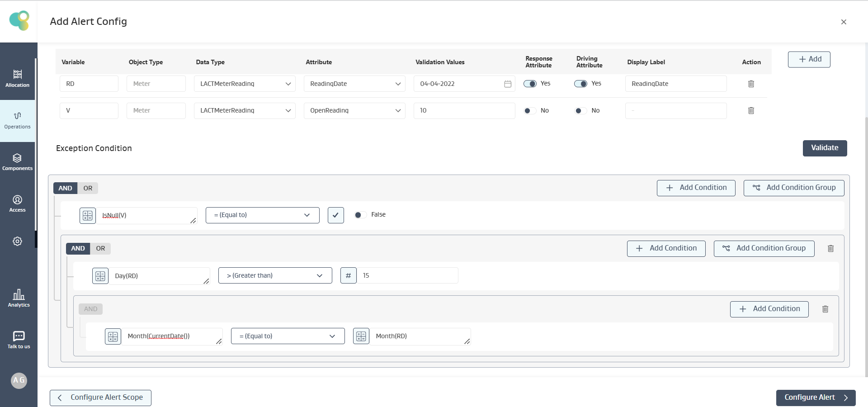Click the Validate button

[825, 148]
